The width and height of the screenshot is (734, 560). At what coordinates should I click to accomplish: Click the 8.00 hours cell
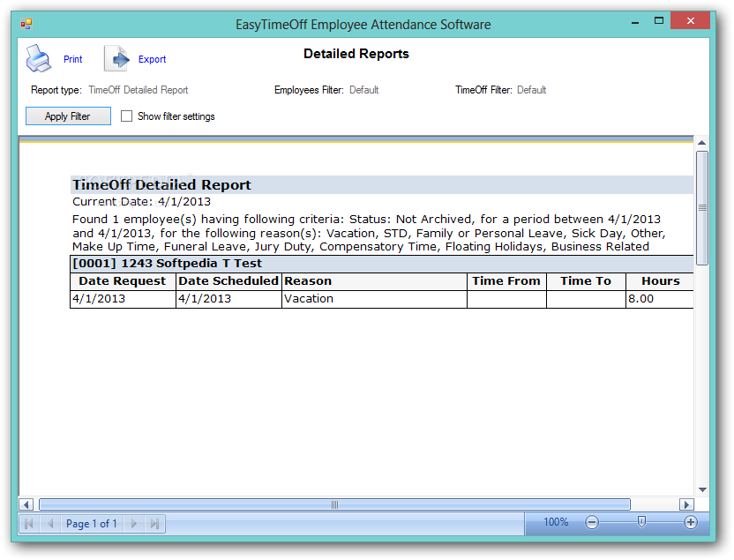[x=660, y=299]
